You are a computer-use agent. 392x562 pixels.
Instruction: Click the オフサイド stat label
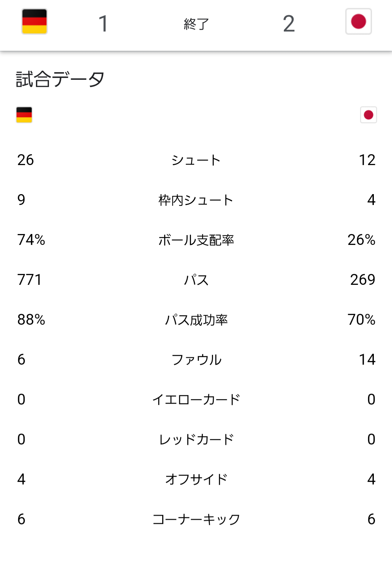196,479
